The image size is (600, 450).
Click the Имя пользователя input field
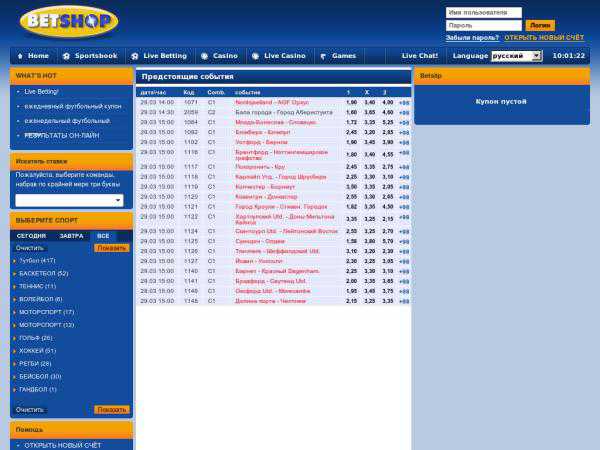(x=483, y=12)
